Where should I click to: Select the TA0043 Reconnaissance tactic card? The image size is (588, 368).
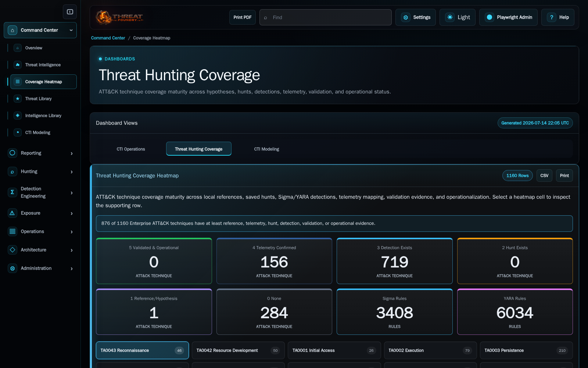(x=142, y=350)
